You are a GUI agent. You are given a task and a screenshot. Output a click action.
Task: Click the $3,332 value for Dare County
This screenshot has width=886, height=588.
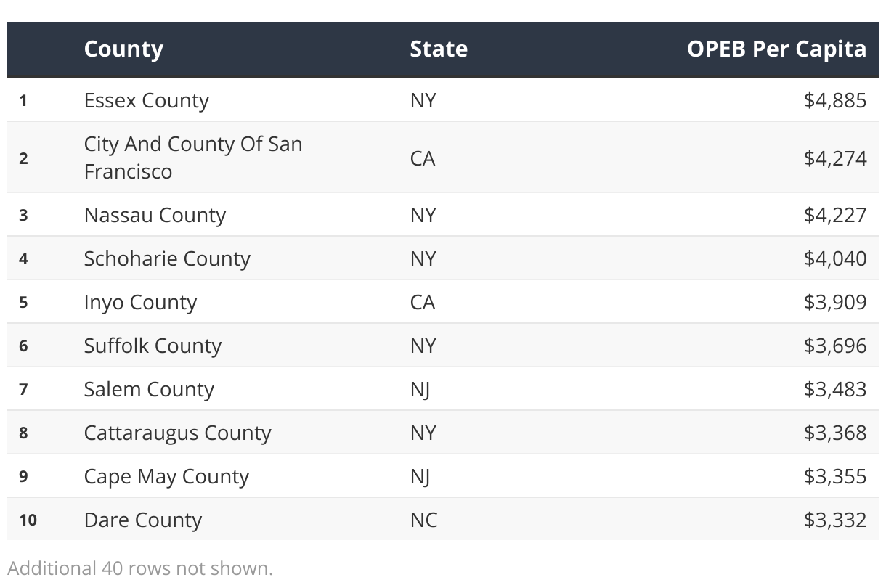[x=835, y=520]
